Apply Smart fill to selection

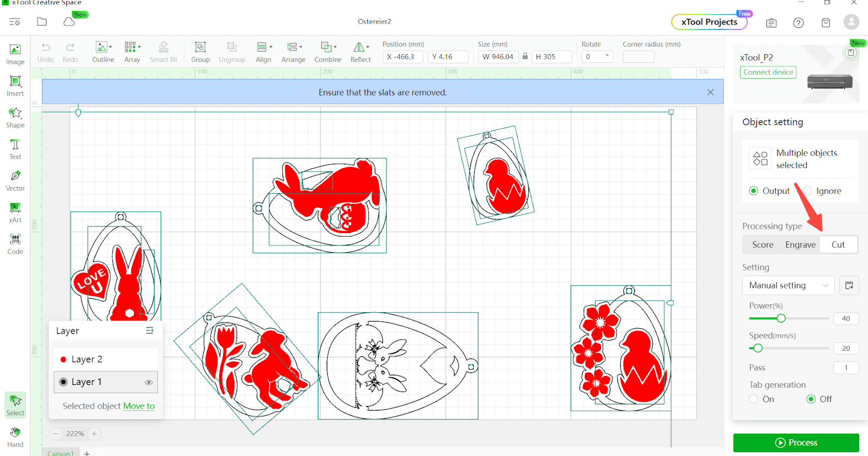pyautogui.click(x=163, y=53)
